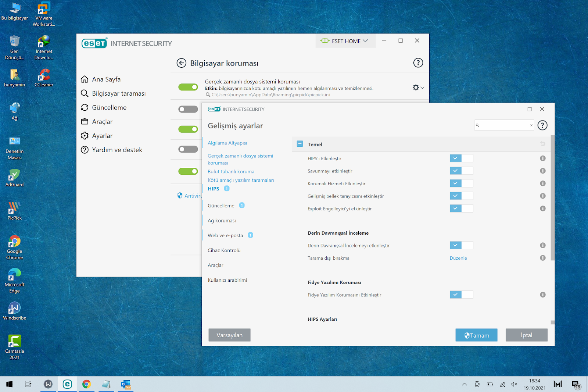The width and height of the screenshot is (588, 392).
Task: Open Chrome from taskbar
Action: [86, 384]
